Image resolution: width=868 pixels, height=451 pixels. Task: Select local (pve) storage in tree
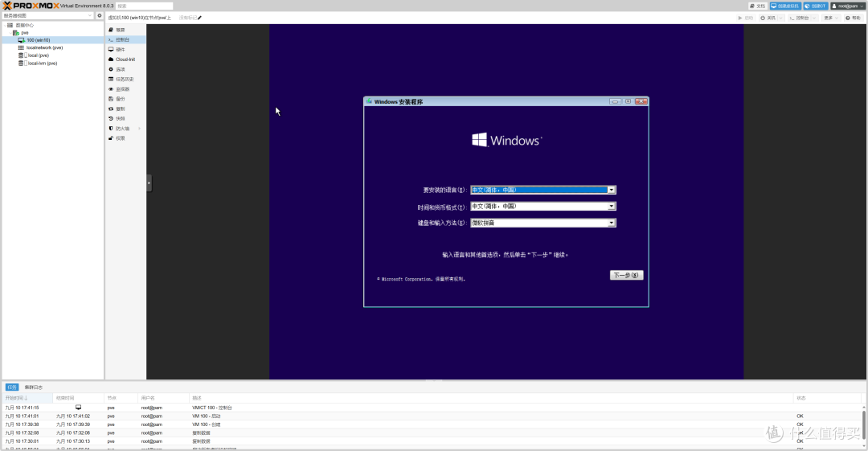coord(39,55)
